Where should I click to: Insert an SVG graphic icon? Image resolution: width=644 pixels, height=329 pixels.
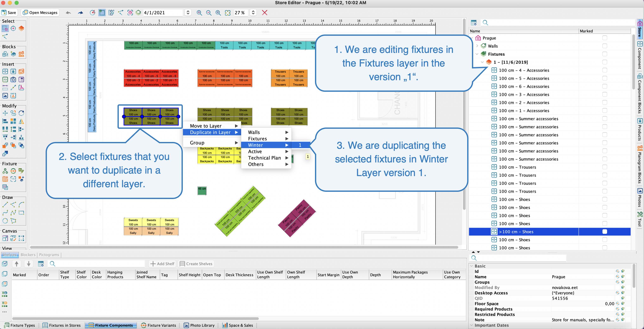[x=13, y=95]
